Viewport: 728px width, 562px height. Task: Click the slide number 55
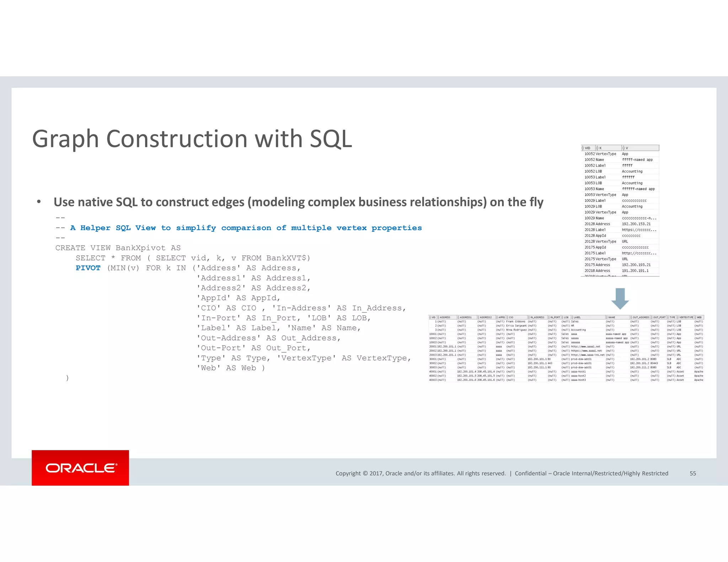pyautogui.click(x=693, y=474)
